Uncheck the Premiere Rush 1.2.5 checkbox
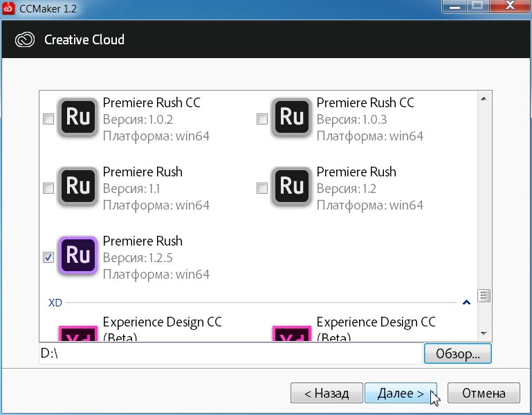532x415 pixels. [x=48, y=257]
